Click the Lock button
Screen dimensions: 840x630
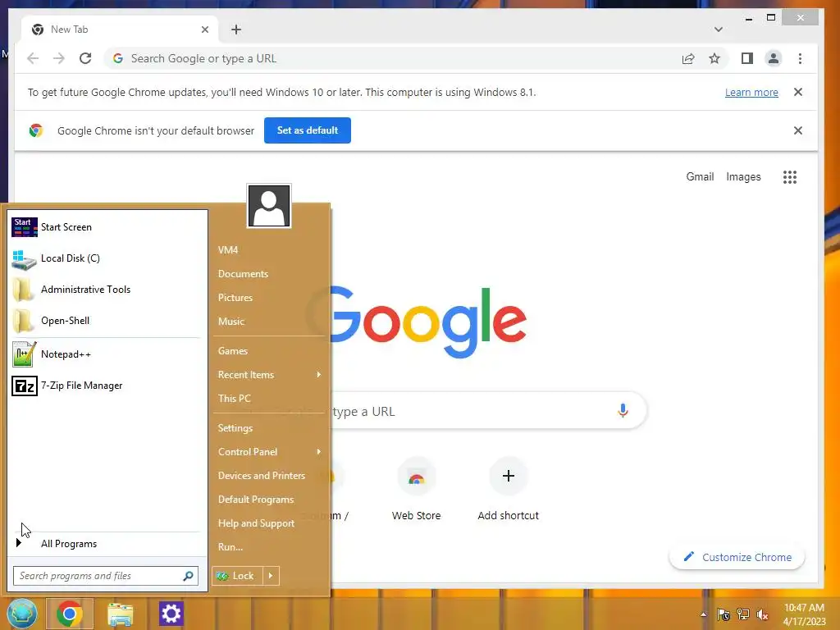point(238,576)
